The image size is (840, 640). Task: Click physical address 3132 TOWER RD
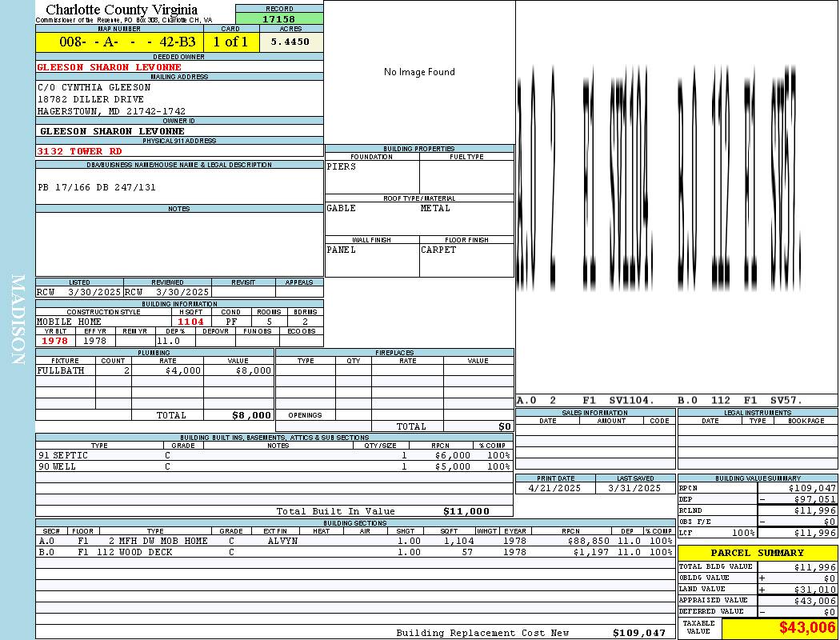(x=79, y=151)
